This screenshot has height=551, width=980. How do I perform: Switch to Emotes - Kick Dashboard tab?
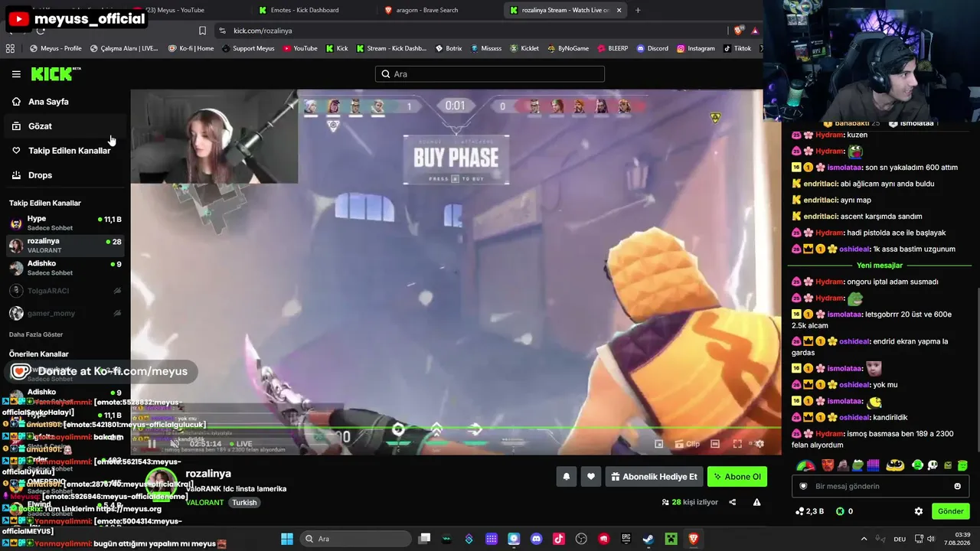pyautogui.click(x=305, y=10)
